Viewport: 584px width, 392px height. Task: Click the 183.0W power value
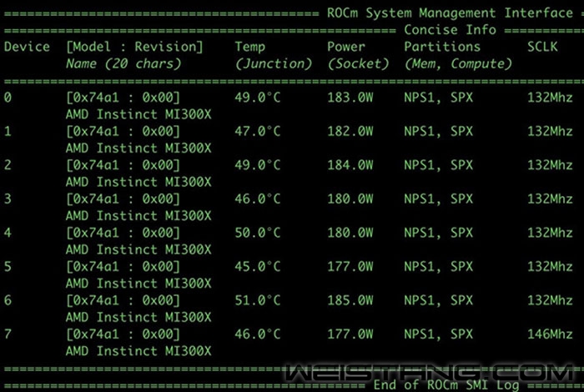coord(350,98)
